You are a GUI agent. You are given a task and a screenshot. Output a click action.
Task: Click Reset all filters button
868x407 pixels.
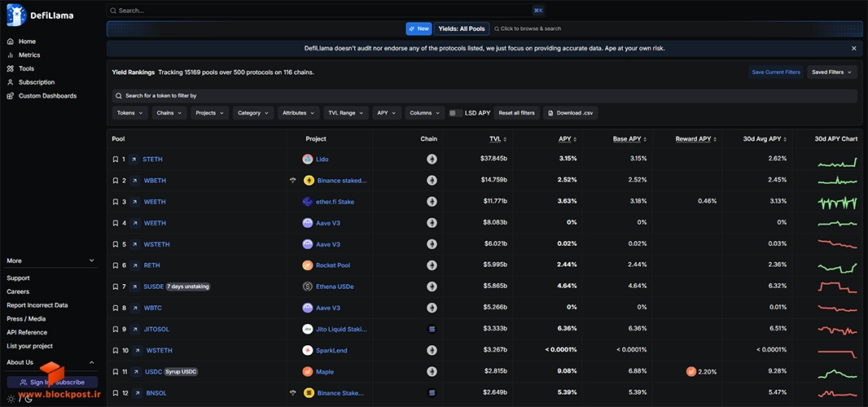pyautogui.click(x=516, y=113)
